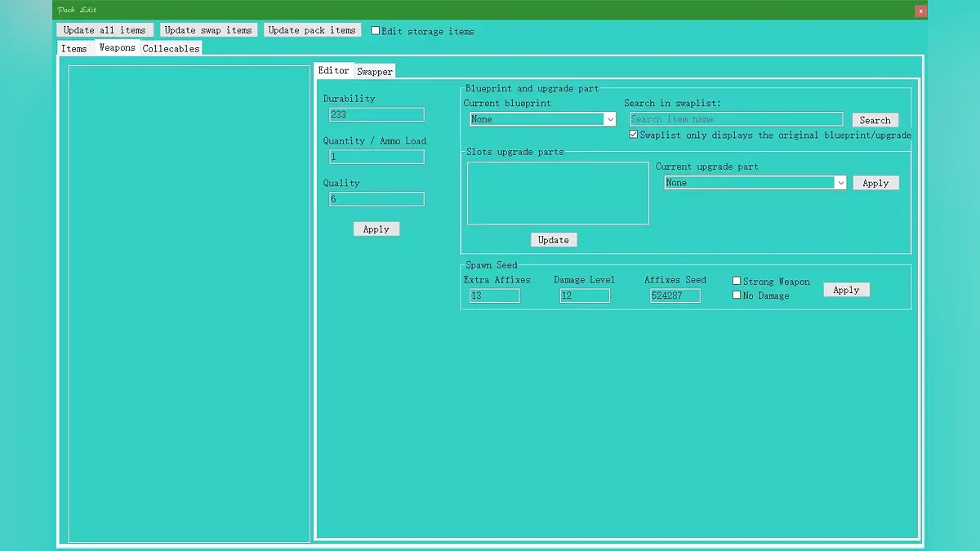Apply durability, quantity and quality changes
This screenshot has width=980, height=551.
pos(376,229)
